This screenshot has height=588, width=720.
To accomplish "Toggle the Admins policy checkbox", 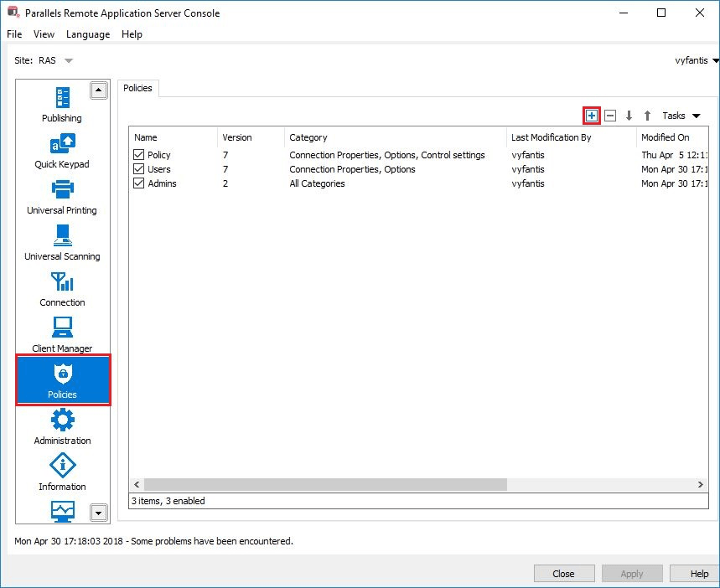I will (139, 183).
